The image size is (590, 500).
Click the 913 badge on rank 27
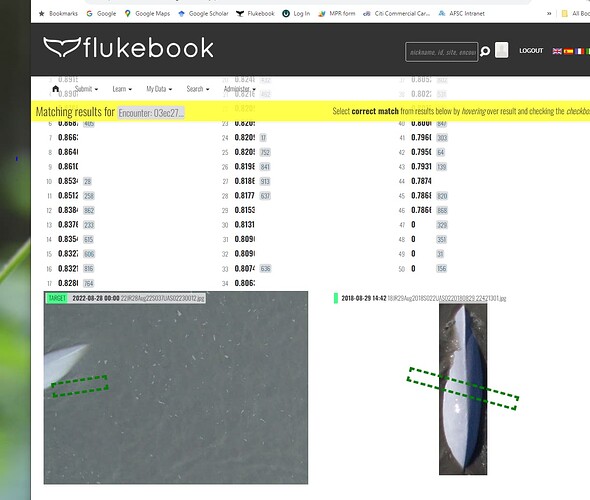[265, 181]
